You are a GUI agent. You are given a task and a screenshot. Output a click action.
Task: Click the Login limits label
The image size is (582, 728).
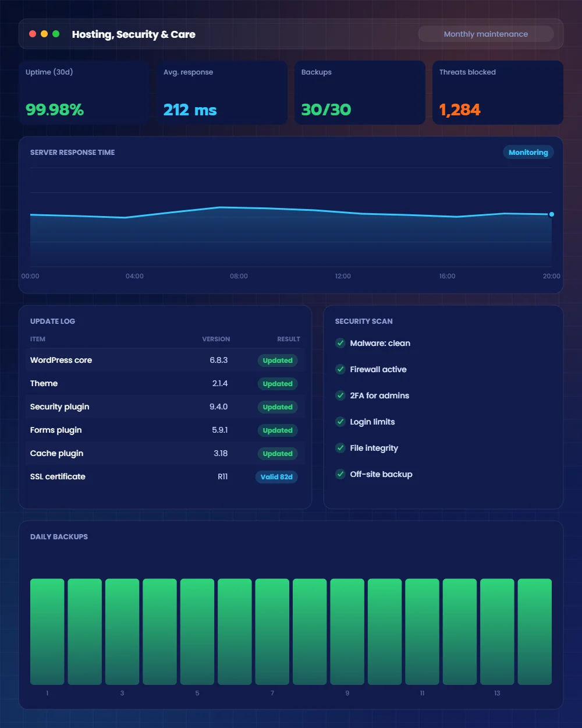click(372, 422)
